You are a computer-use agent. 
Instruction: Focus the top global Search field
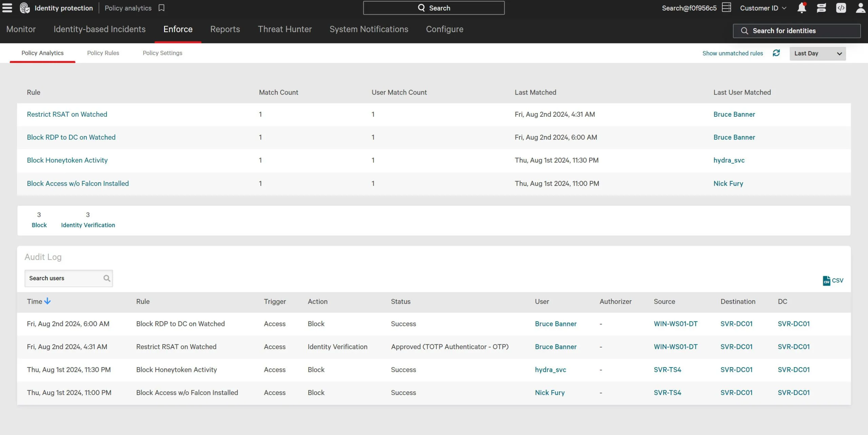434,8
